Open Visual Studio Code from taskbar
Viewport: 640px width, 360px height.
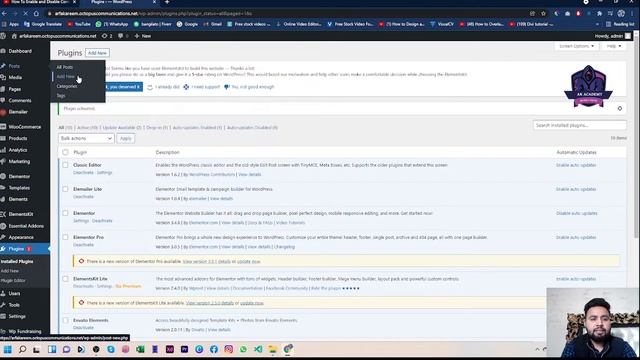click(258, 349)
